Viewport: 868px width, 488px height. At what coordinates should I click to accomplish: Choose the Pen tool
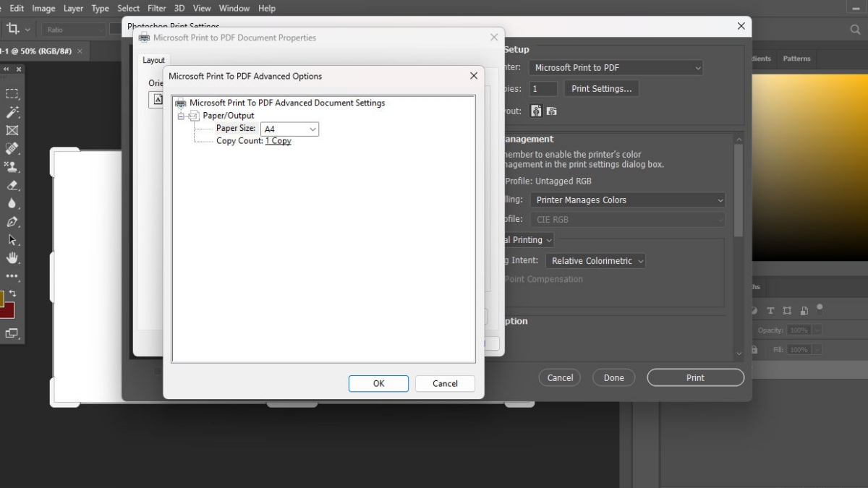[12, 222]
